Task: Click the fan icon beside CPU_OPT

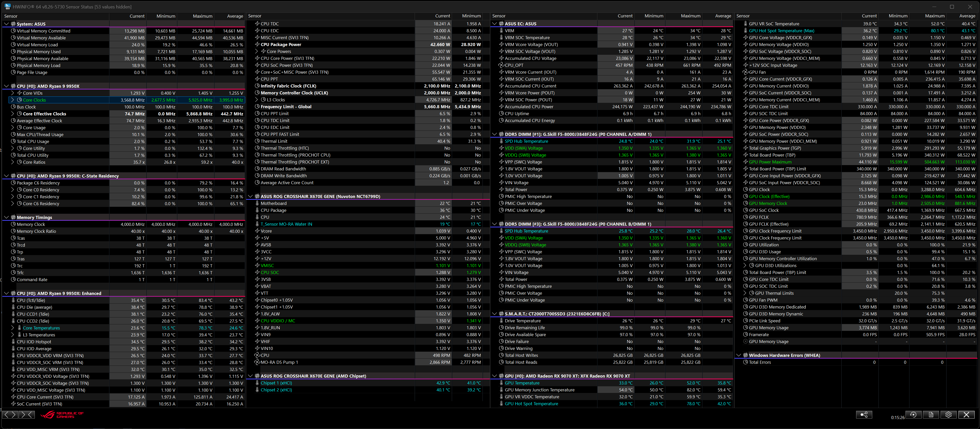Action: pos(501,65)
